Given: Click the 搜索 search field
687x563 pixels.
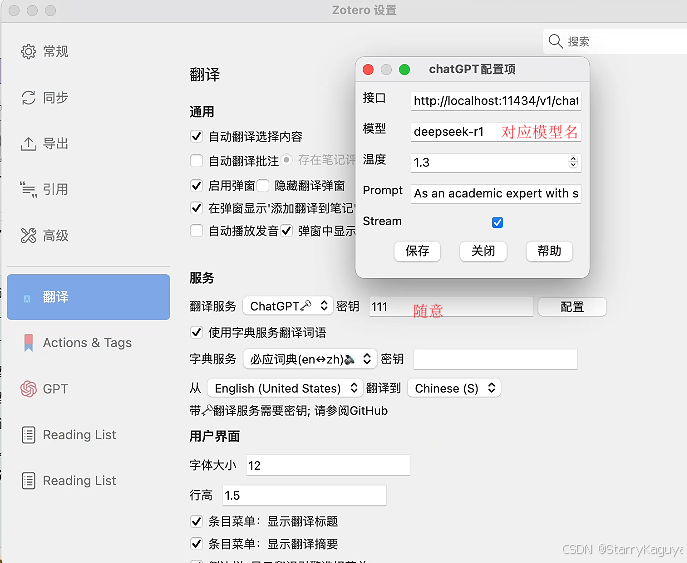Looking at the screenshot, I should pos(615,41).
